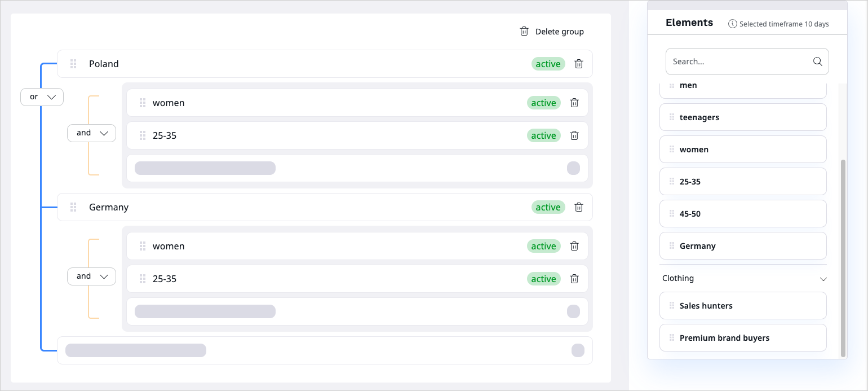Click the active badge on women under Poland
Viewport: 868px width, 391px height.
point(543,103)
